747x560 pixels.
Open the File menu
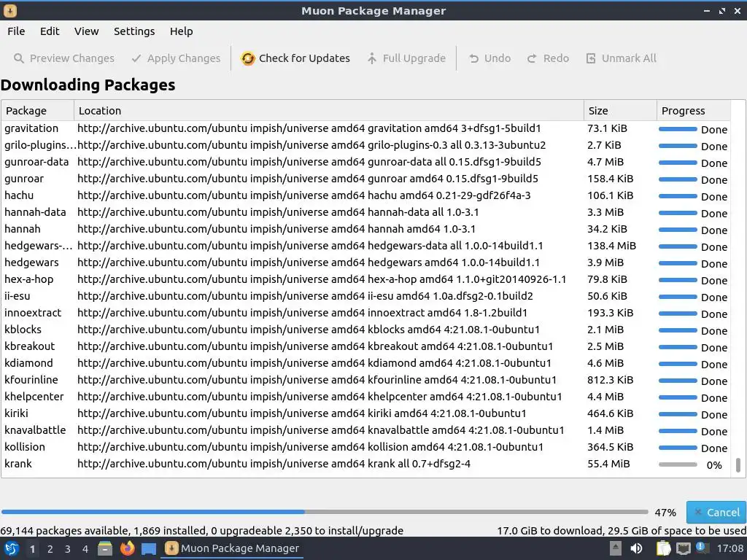coord(16,31)
